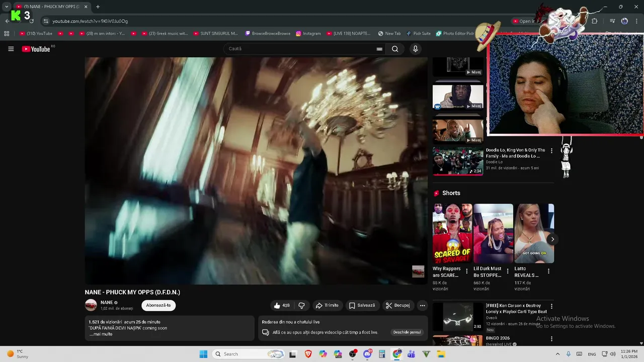This screenshot has width=644, height=362.
Task: Open File Explorer from the taskbar
Action: [x=441, y=354]
